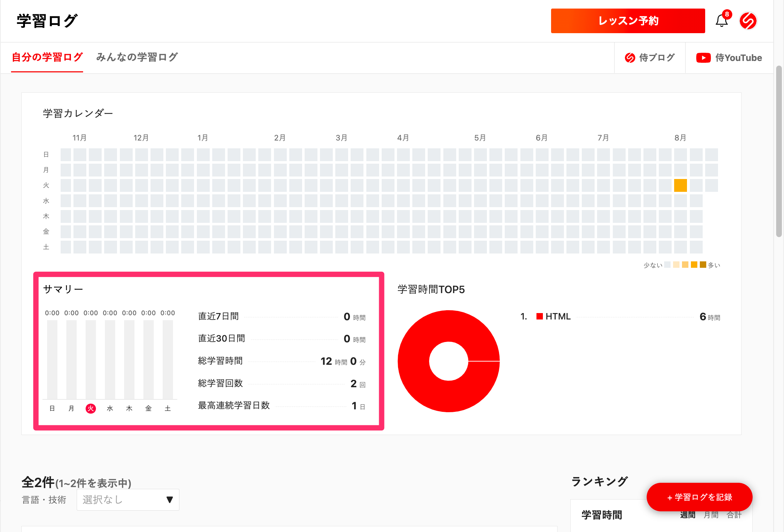Open the 侍YouTube link
The height and width of the screenshot is (532, 784).
pos(738,58)
